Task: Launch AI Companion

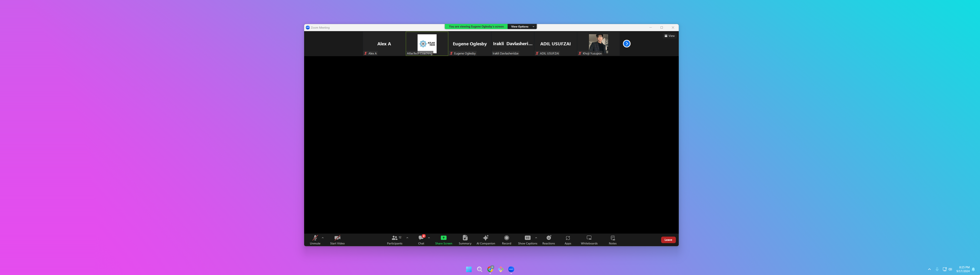Action: click(x=486, y=239)
